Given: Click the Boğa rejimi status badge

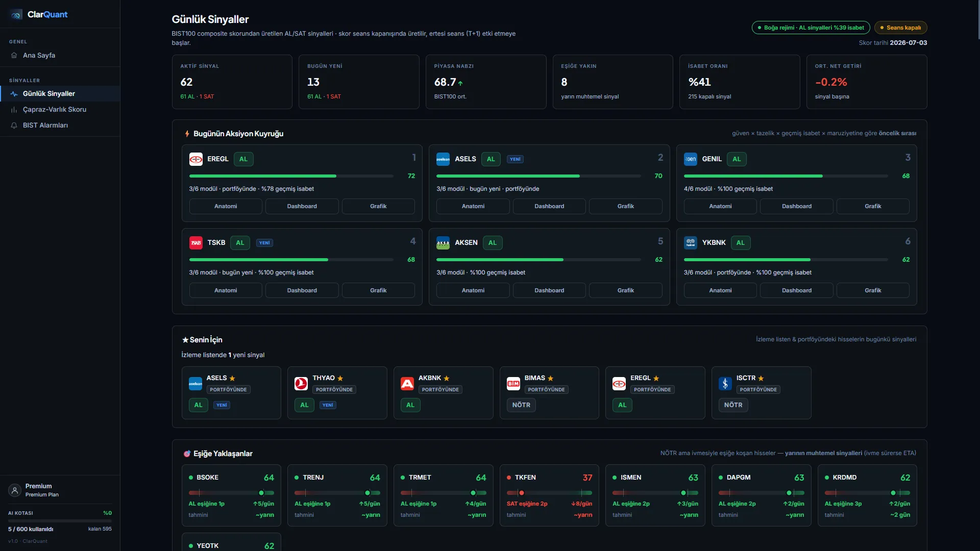Looking at the screenshot, I should [811, 28].
